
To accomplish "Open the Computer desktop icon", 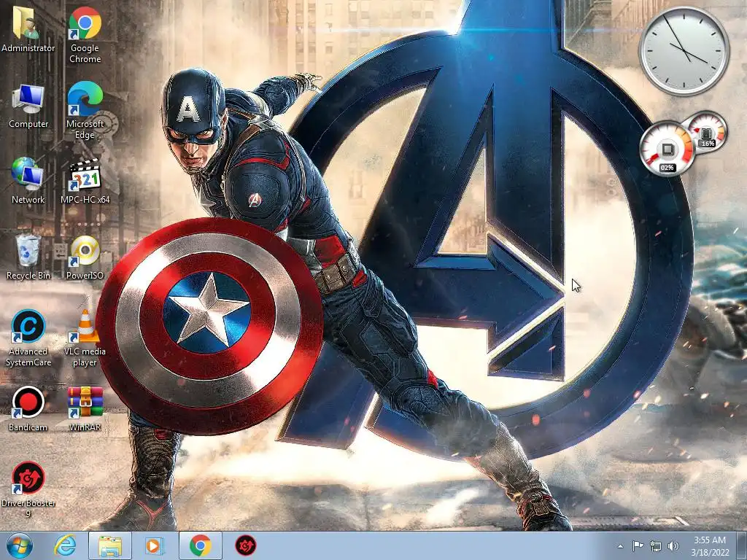I will coord(28,106).
